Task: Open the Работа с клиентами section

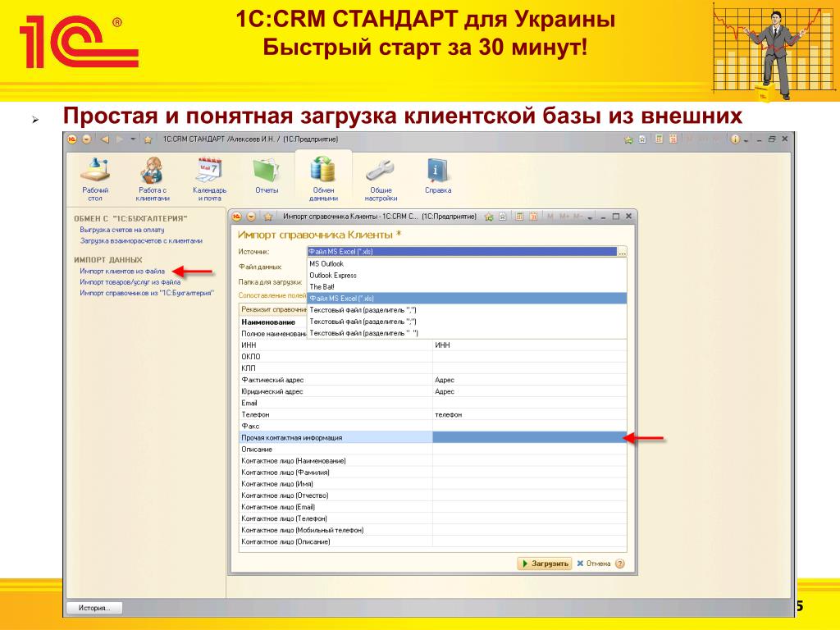Action: (152, 179)
